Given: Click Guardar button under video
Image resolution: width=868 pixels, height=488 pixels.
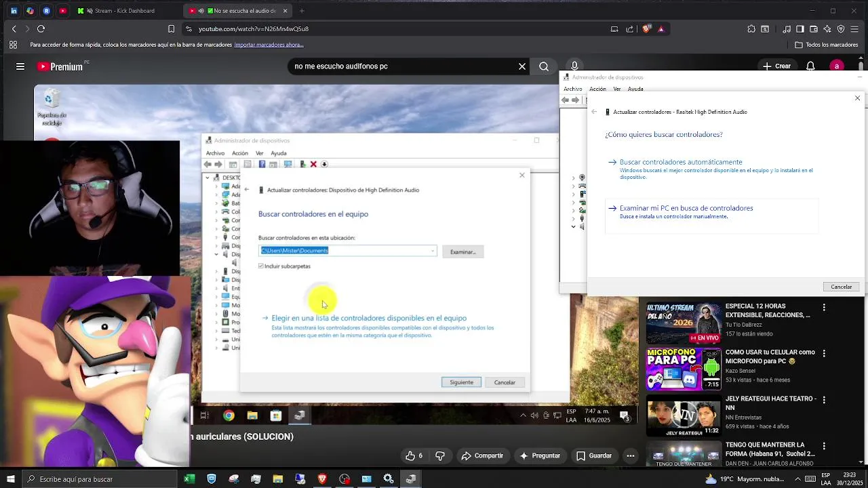Looking at the screenshot, I should (593, 455).
